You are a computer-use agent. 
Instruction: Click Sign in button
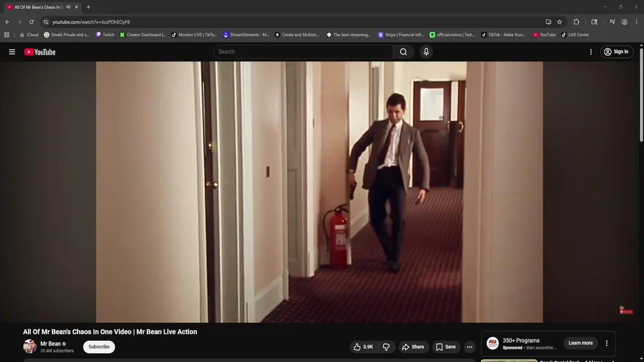tap(616, 52)
